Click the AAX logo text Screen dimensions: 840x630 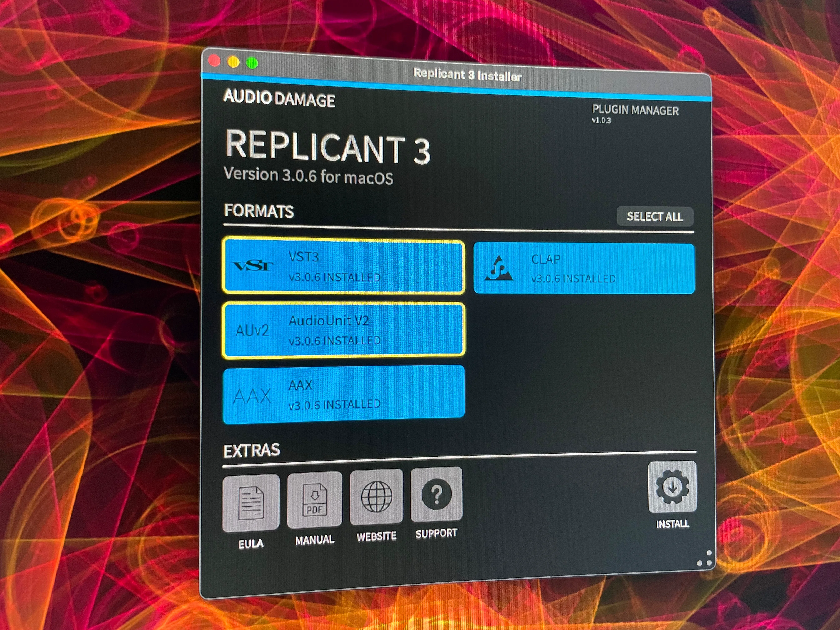252,396
